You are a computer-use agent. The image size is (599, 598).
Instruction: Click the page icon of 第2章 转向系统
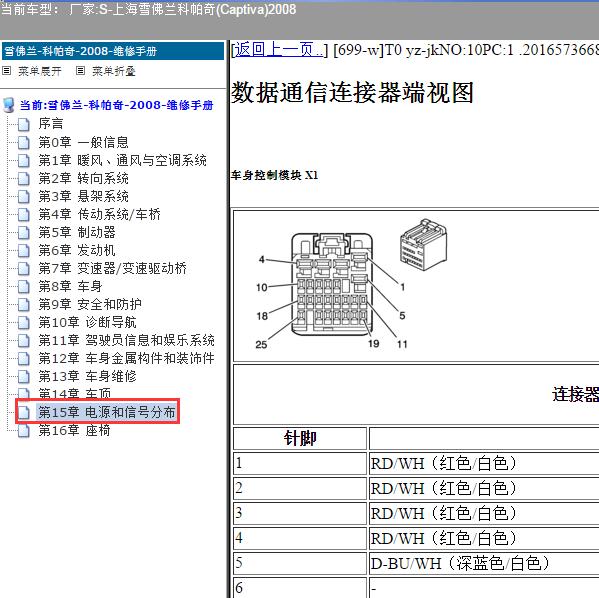pyautogui.click(x=24, y=178)
